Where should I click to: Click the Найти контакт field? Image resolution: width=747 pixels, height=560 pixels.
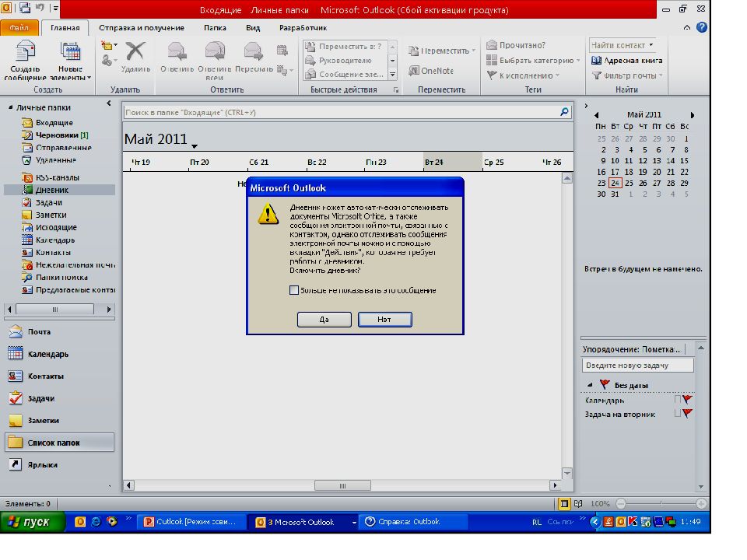point(619,45)
